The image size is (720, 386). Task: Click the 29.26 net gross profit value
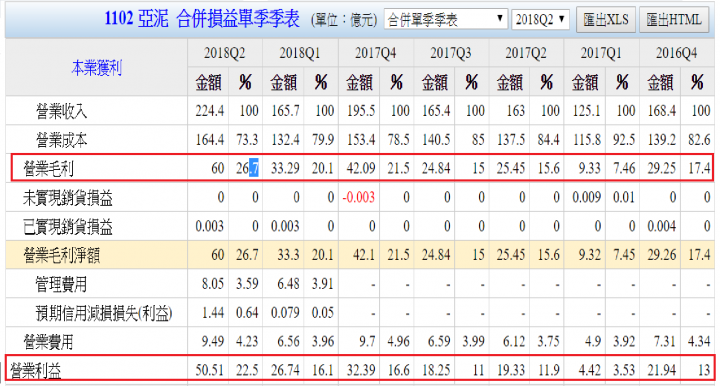pyautogui.click(x=662, y=255)
